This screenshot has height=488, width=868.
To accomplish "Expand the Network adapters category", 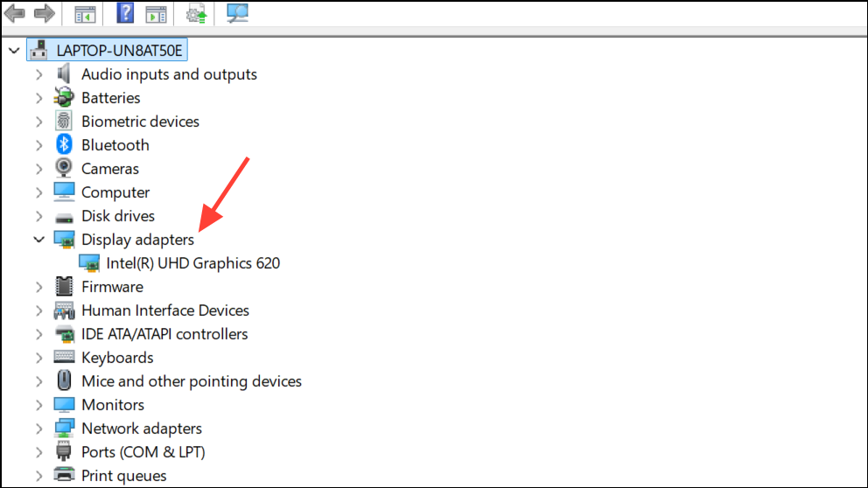I will point(38,429).
